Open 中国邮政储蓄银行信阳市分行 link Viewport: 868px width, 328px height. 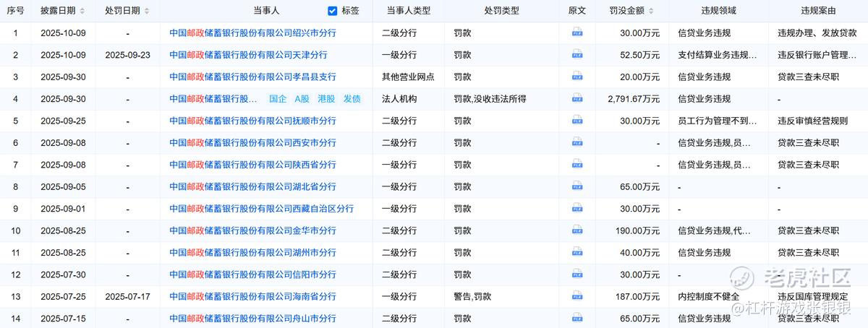[252, 275]
